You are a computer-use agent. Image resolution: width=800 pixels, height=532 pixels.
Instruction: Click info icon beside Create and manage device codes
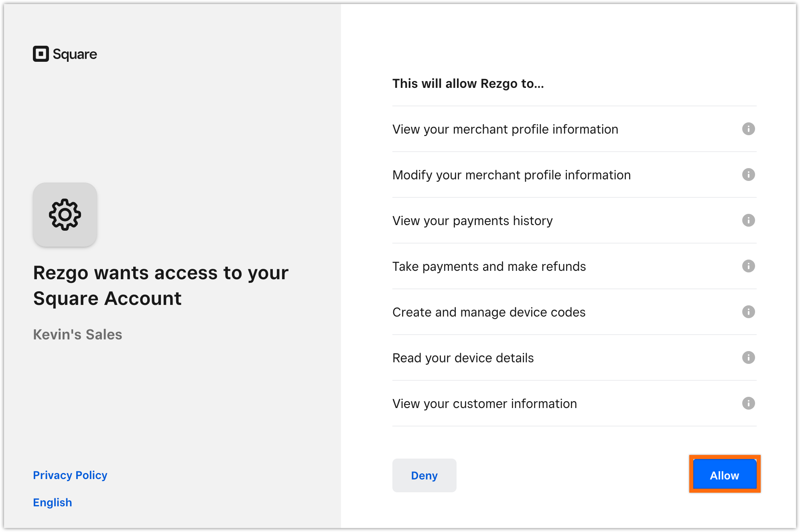click(x=748, y=312)
